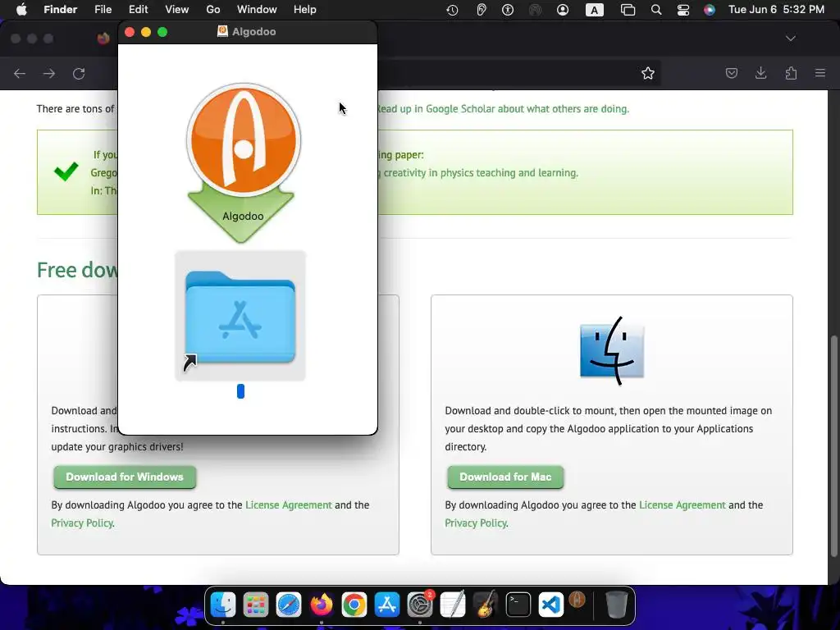
Task: Open Privacy Policy link under Mac download
Action: pos(476,523)
